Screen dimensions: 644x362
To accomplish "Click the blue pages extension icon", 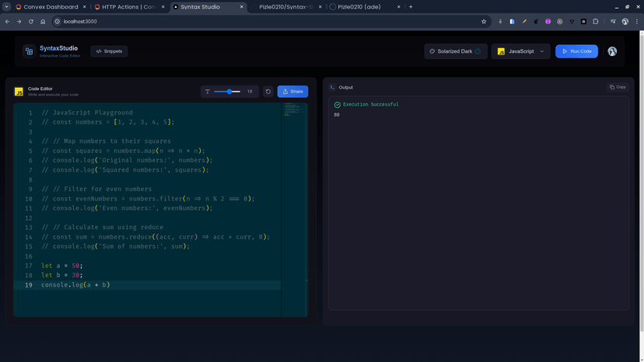I will tap(512, 21).
